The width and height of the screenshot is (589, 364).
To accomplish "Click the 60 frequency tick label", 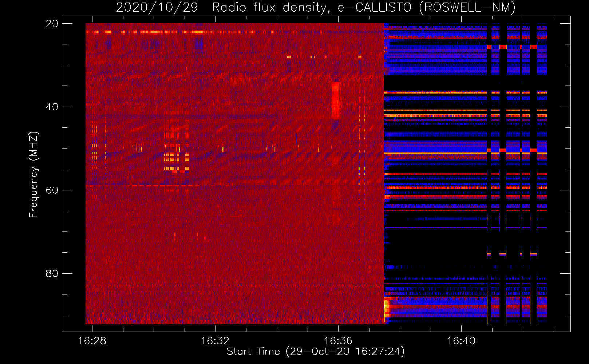I will [x=52, y=190].
